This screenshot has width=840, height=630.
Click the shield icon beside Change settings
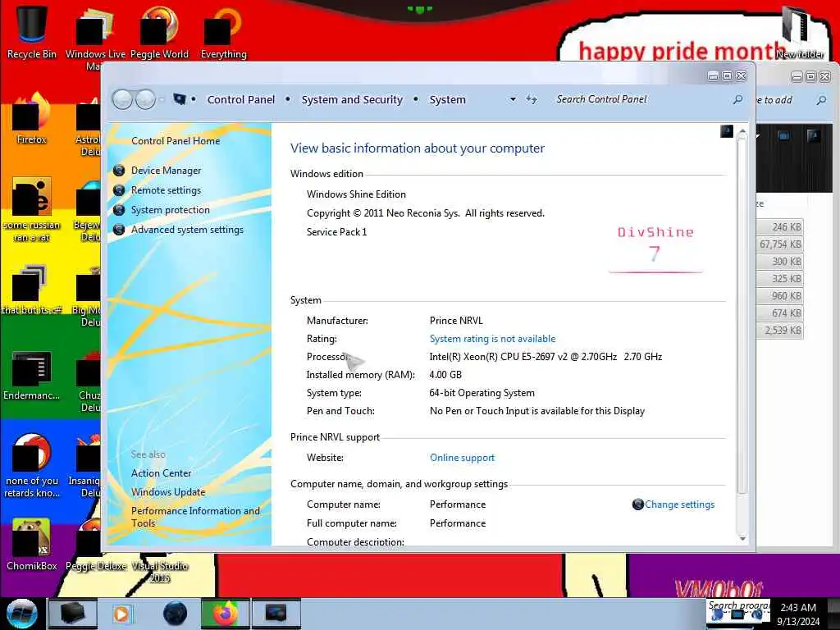pos(637,504)
